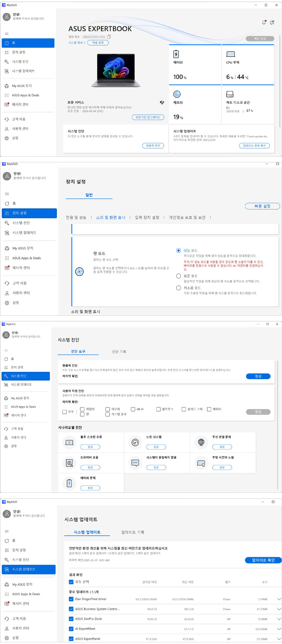Click the feedback icon beside notification bell
This screenshot has width=282, height=644.
[272, 22]
